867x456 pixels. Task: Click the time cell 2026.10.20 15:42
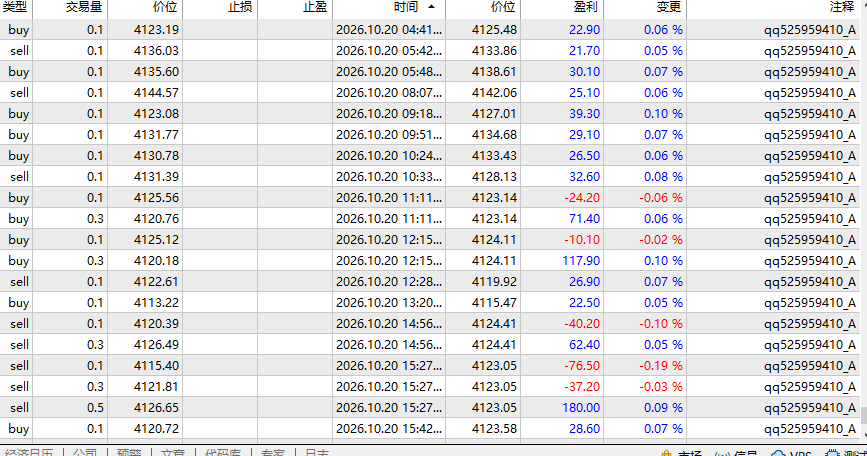pos(389,429)
